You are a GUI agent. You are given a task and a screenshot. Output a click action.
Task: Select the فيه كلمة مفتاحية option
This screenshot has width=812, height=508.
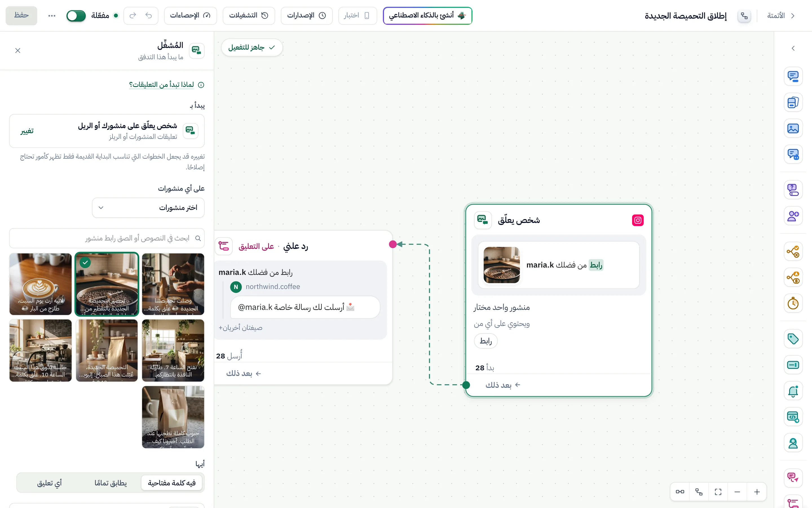coord(172,483)
